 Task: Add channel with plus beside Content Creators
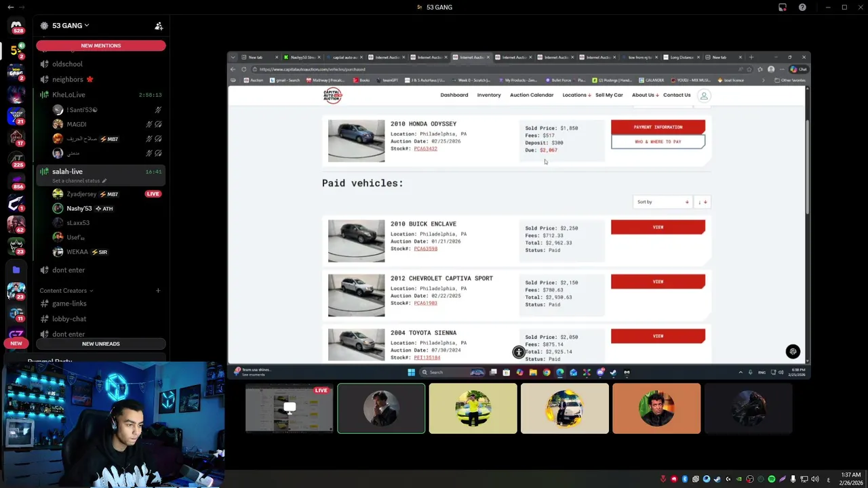(x=158, y=291)
